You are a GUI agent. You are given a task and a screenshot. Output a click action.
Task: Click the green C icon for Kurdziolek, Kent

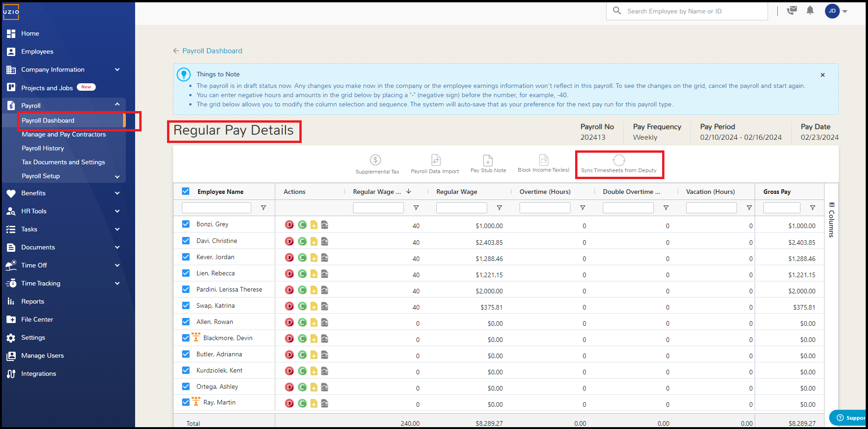pos(302,371)
